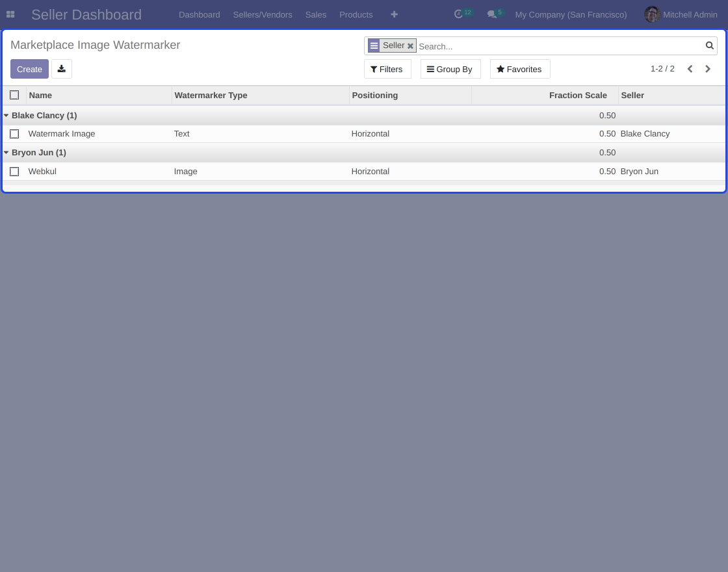Click the Mitchell Admin avatar image
Screen dimensions: 728x572
point(652,14)
